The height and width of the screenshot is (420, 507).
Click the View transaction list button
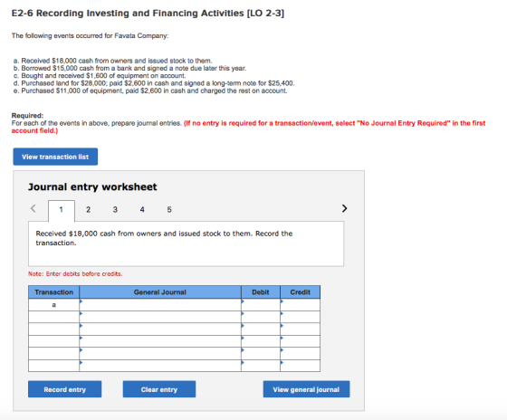tap(55, 157)
